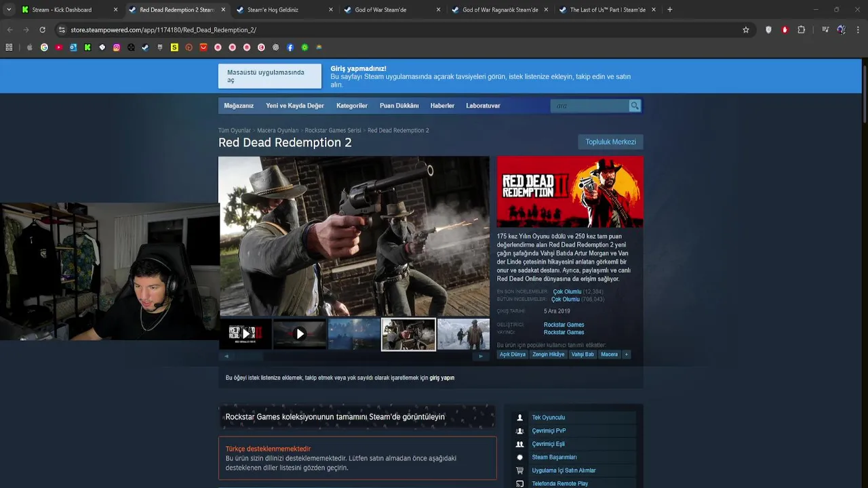Click the Steam store search field
Screen dimensions: 868x488
pos(590,106)
